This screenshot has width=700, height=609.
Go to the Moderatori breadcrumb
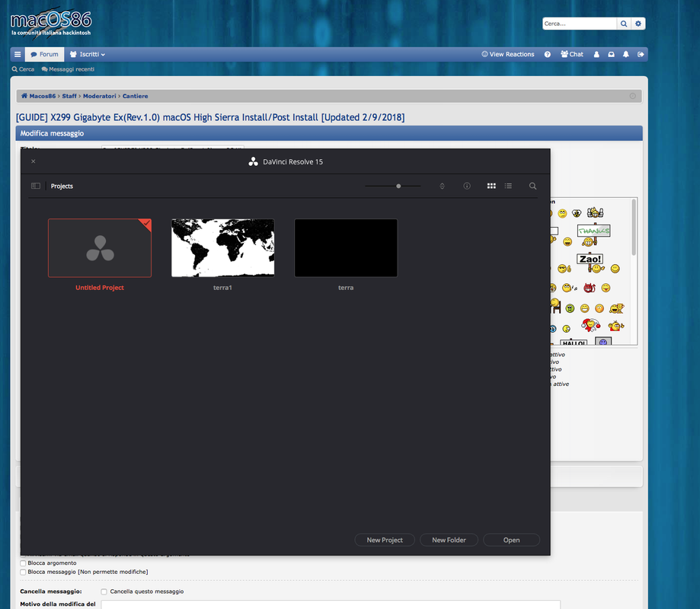pos(99,96)
